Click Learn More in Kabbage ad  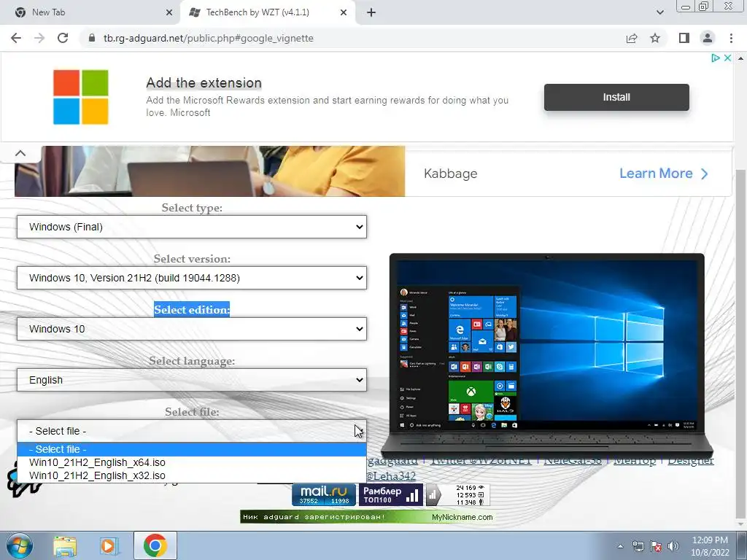click(x=663, y=174)
